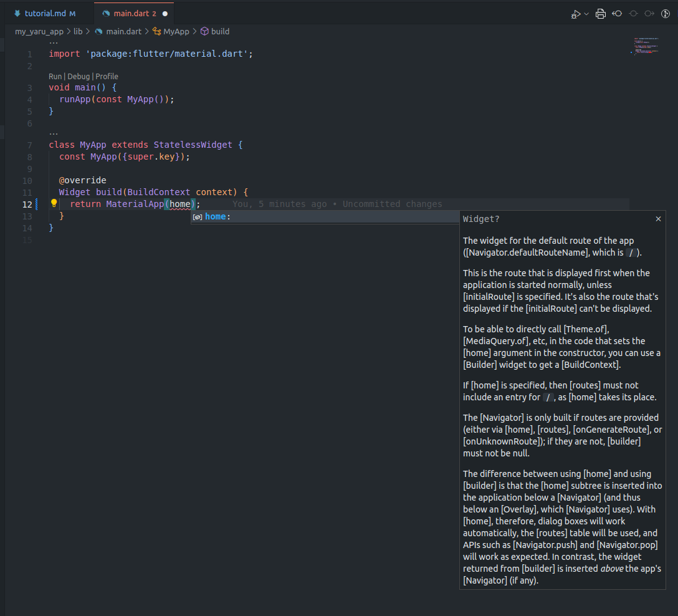This screenshot has width=678, height=616.
Task: Select the main.dart editor tab
Action: [130, 13]
